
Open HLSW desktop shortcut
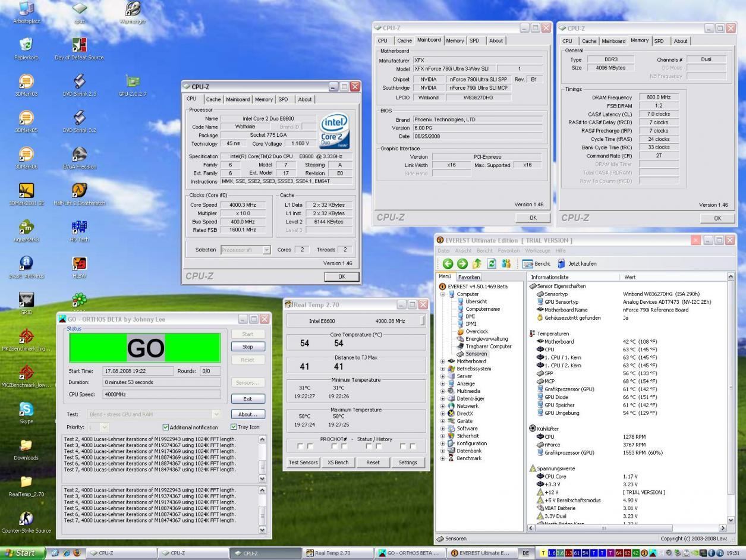(79, 267)
